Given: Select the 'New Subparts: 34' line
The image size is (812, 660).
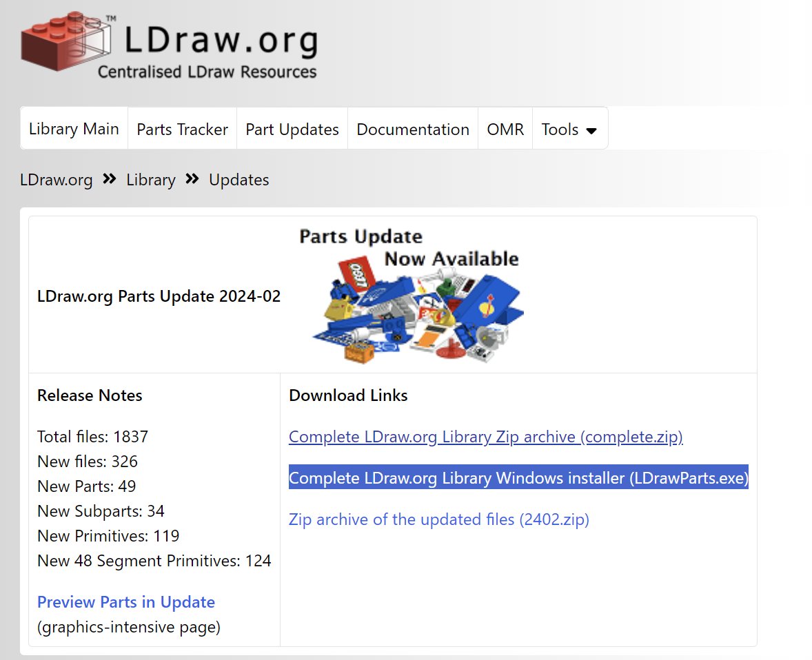Looking at the screenshot, I should click(101, 511).
